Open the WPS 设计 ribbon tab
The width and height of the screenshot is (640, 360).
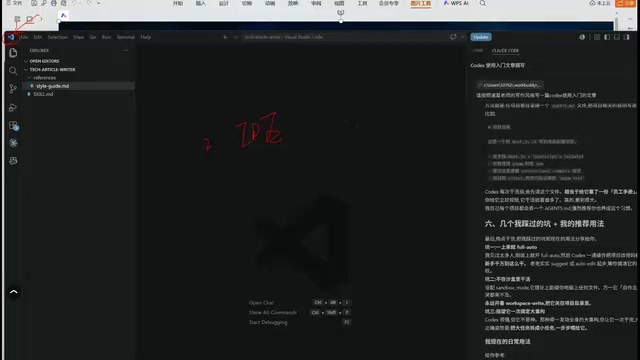pos(223,3)
